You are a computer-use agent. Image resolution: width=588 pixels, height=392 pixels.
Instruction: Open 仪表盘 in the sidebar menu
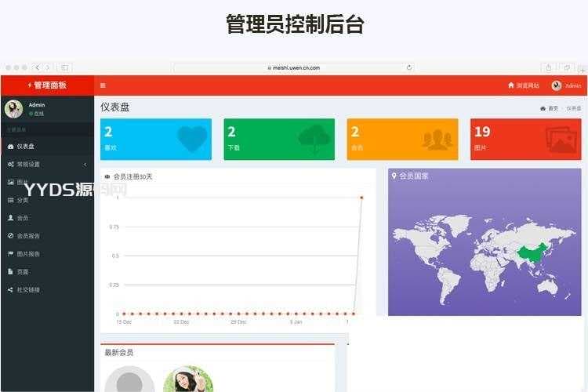click(x=47, y=147)
